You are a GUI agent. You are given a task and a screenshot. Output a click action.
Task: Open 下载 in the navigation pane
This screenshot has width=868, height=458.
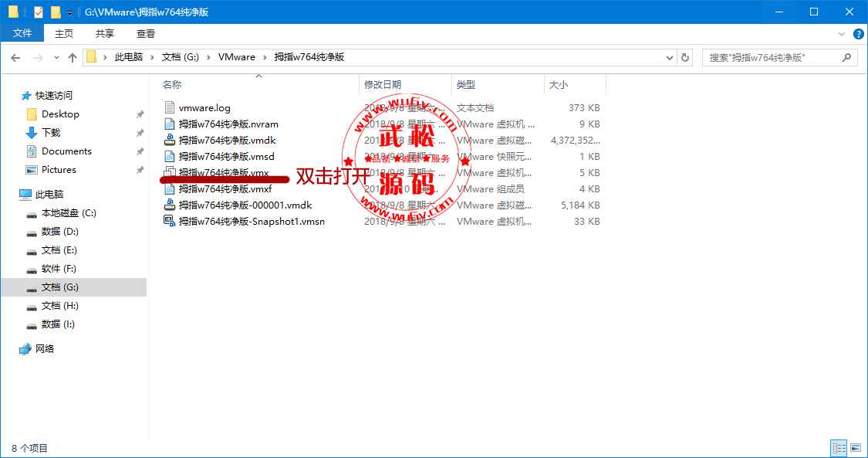point(51,132)
